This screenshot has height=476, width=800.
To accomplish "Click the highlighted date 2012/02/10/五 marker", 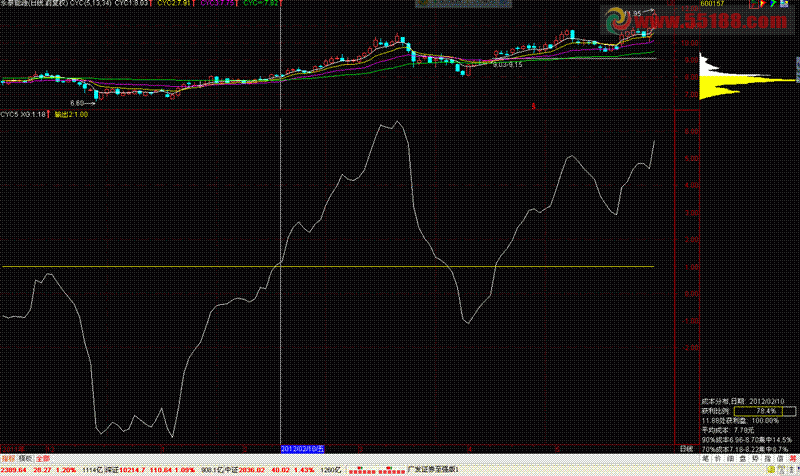I will 303,449.
